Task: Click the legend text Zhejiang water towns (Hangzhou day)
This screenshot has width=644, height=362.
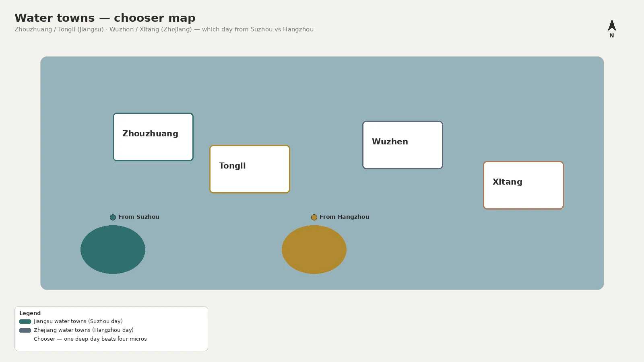Action: (x=84, y=330)
